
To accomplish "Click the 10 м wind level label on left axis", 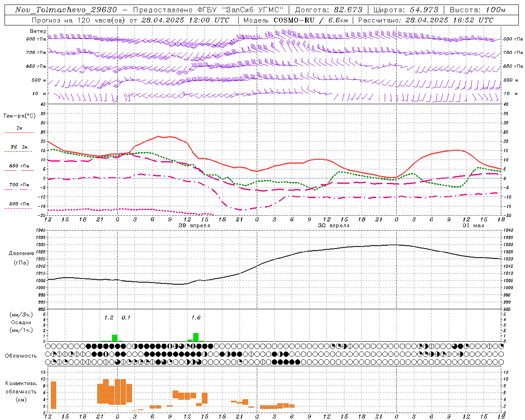I will click(39, 94).
